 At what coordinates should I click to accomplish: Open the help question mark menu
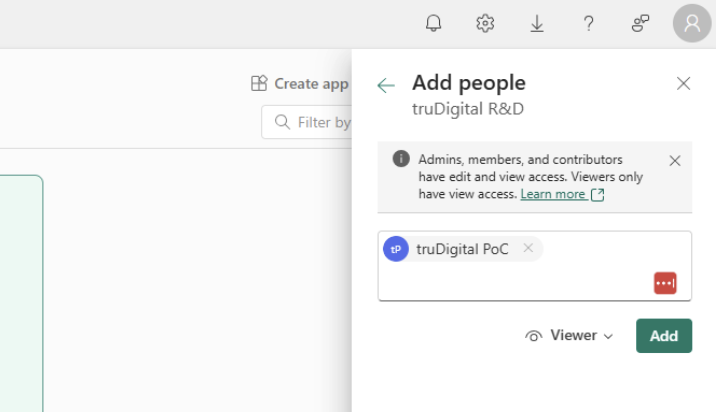[589, 23]
